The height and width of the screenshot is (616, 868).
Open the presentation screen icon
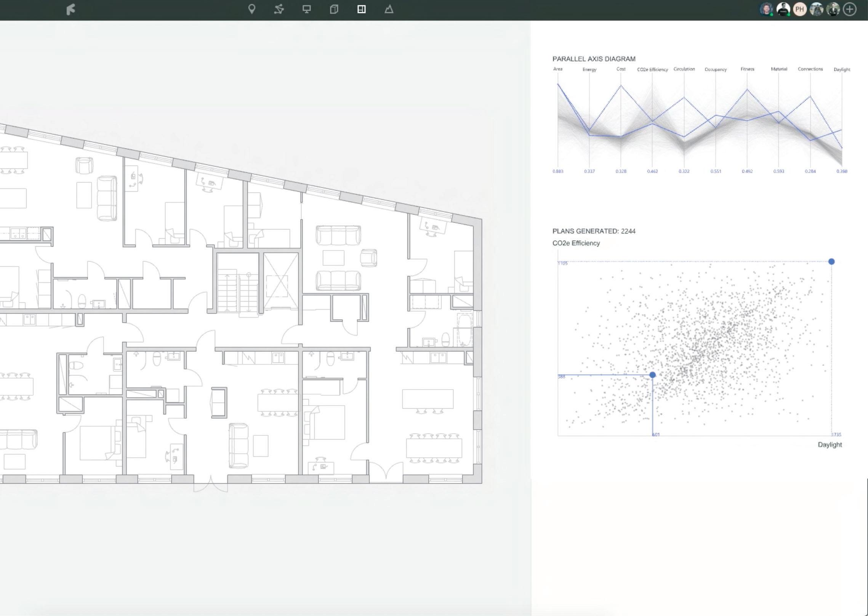(306, 9)
